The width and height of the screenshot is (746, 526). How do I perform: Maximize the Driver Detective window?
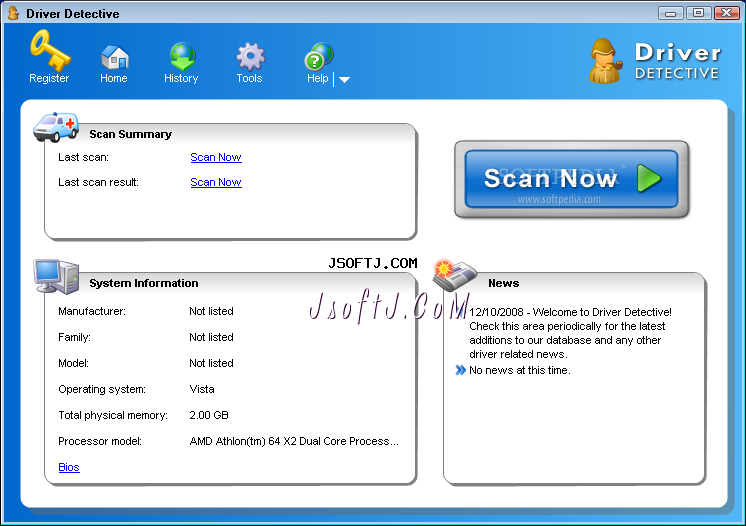698,13
